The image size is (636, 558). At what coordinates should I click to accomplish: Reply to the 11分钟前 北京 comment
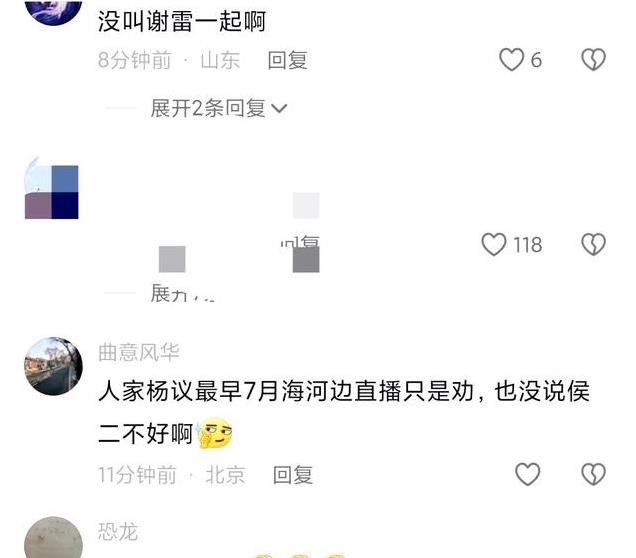pos(293,474)
